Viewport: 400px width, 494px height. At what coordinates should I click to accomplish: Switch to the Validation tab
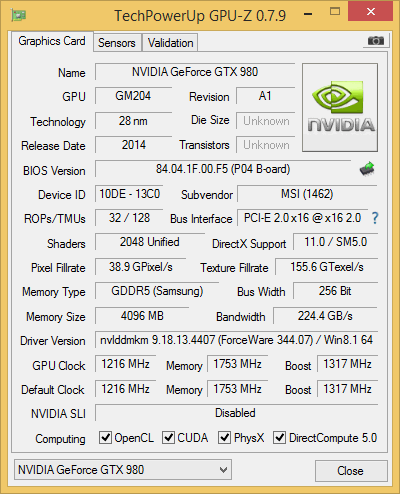170,43
